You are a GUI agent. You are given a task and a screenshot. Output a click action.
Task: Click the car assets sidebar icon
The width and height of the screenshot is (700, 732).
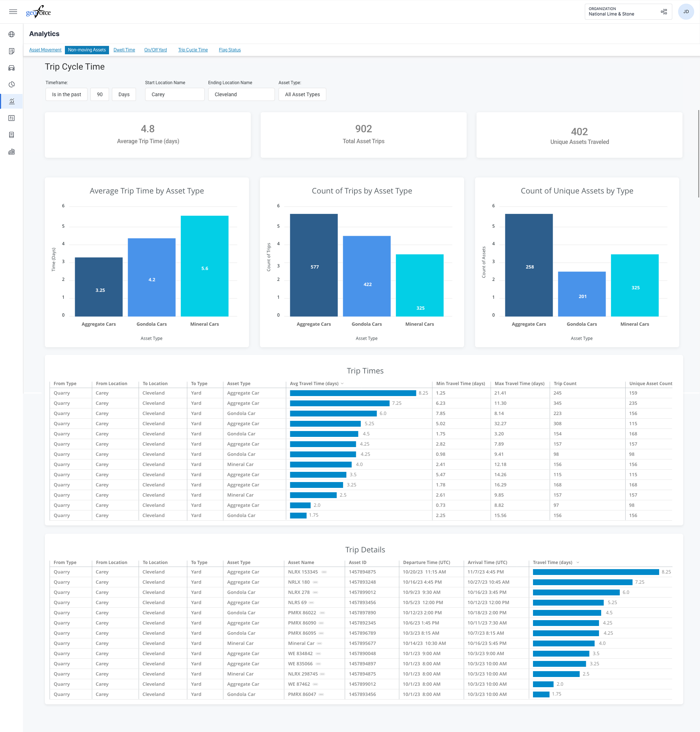click(12, 68)
